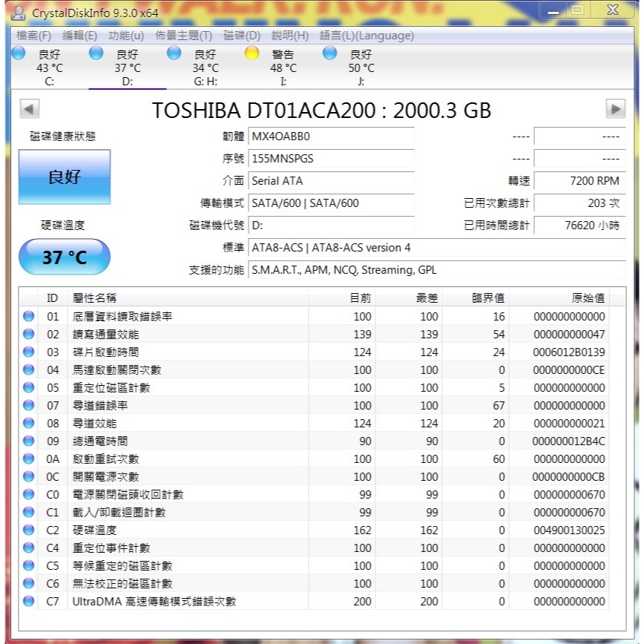Screen dimensions: 644x644
Task: Click status dot for attribute C5
Action: click(29, 565)
